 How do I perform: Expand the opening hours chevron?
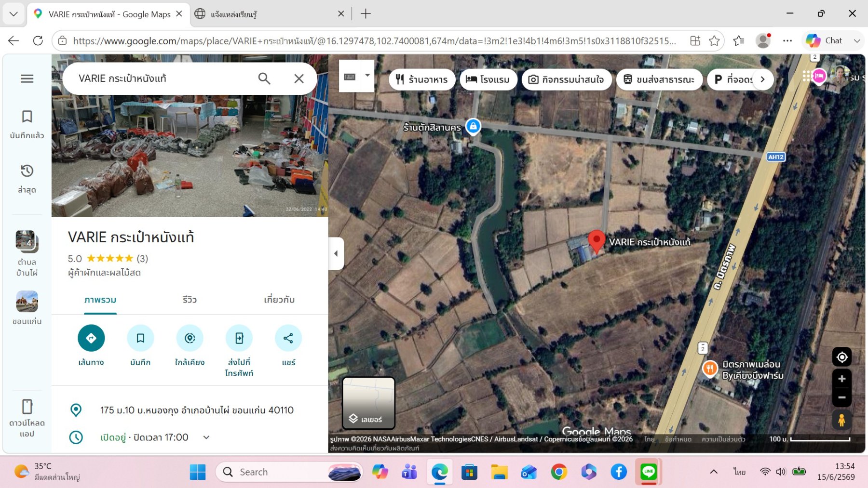click(206, 437)
